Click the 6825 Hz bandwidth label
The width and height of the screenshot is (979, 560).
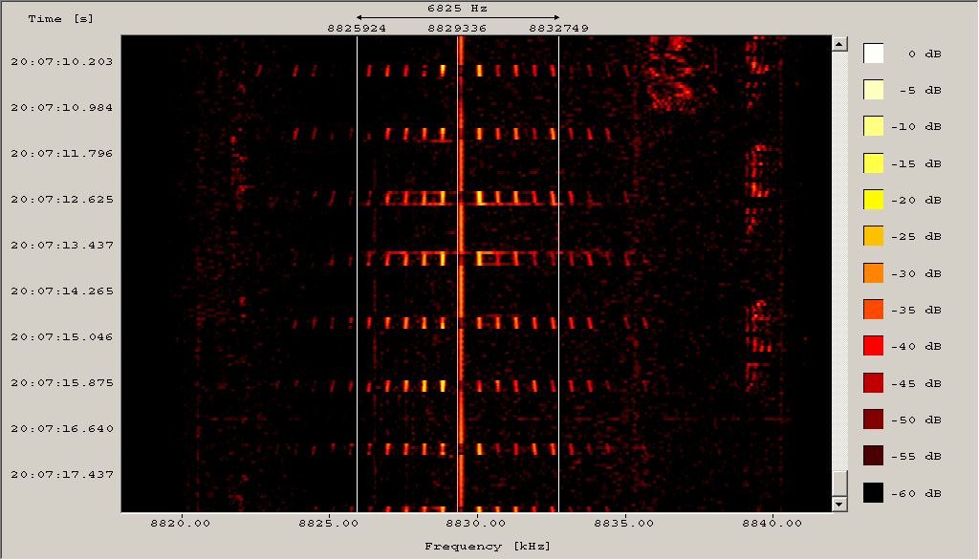[x=458, y=8]
